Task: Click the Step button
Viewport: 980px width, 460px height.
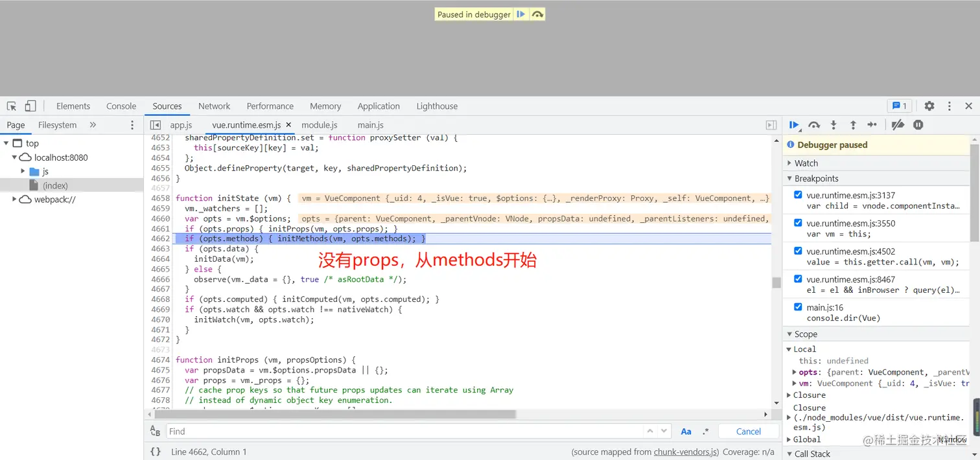Action: [x=872, y=125]
